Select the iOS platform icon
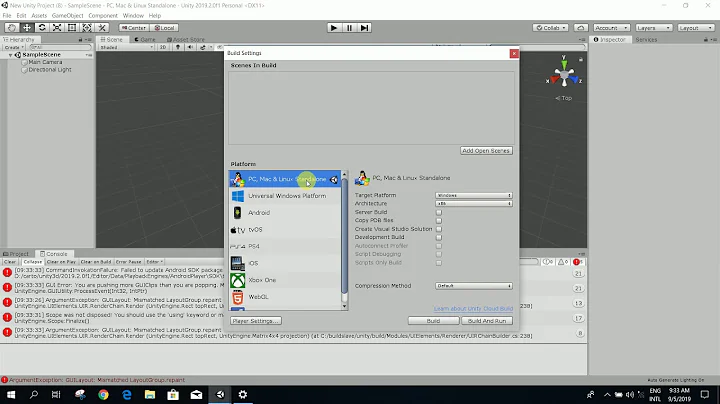720x404 pixels. (237, 263)
